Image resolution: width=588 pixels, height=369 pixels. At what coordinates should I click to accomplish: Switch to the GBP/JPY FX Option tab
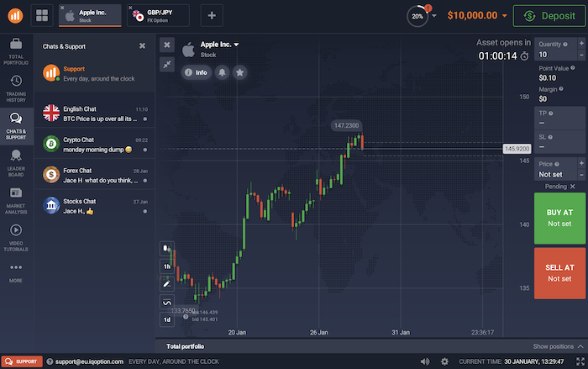[x=158, y=15]
